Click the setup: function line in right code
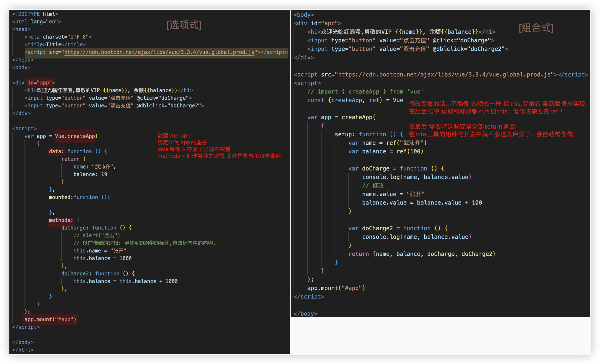Viewport: 600px width, 364px height. 369,134
